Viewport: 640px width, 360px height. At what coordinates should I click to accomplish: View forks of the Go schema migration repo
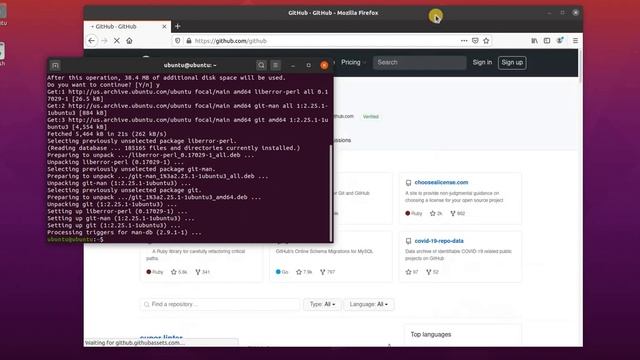pyautogui.click(x=328, y=272)
